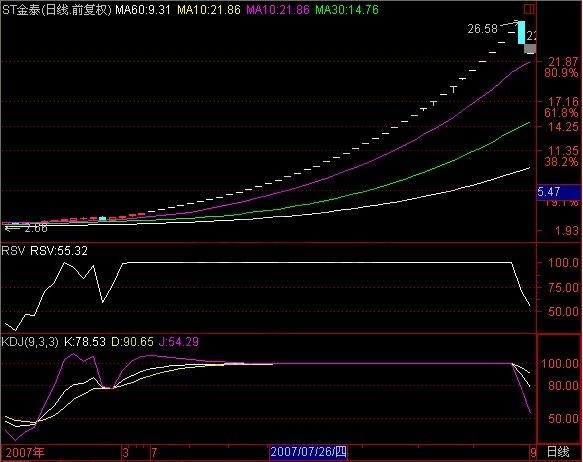
Task: Click the 2.66 low price annotation
Action: pyautogui.click(x=36, y=228)
